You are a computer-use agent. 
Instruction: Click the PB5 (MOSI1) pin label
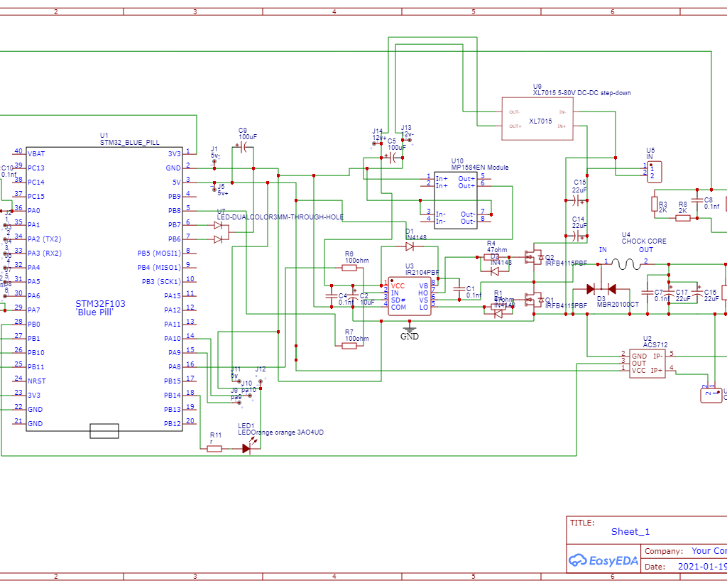click(159, 254)
